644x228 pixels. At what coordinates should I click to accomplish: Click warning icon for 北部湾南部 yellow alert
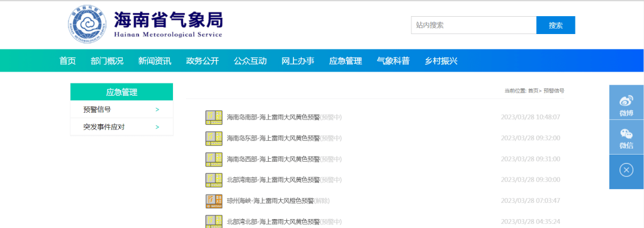[x=213, y=180]
